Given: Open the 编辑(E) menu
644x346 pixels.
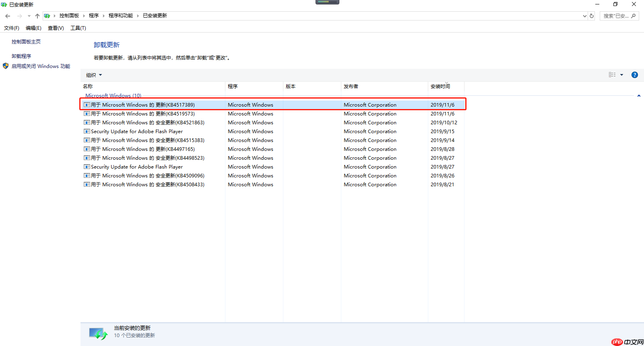Looking at the screenshot, I should pos(33,28).
